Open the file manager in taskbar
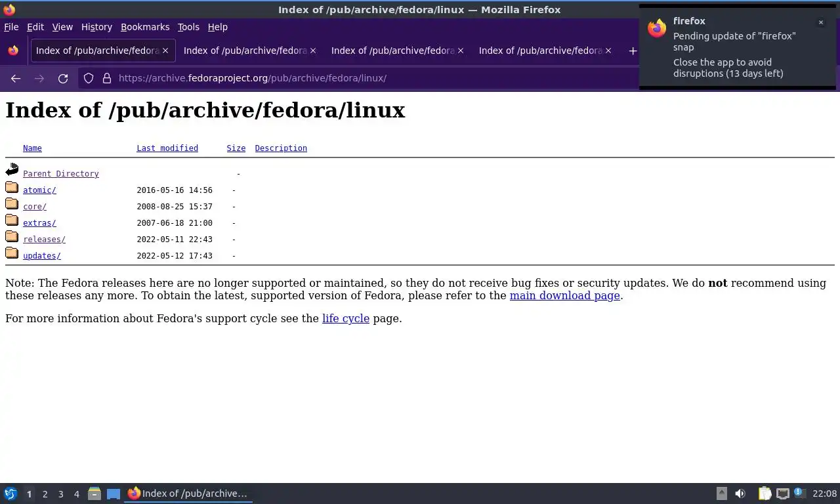 [x=94, y=493]
